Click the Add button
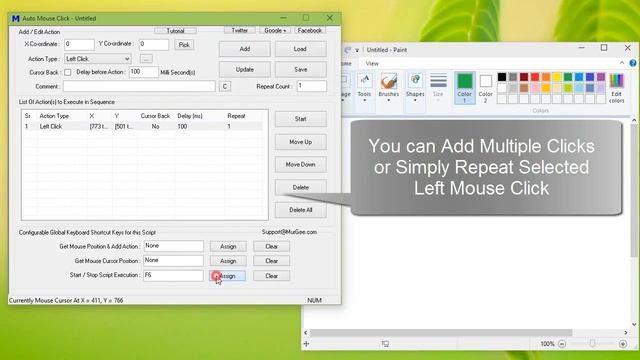Image resolution: width=640 pixels, height=360 pixels. click(244, 49)
